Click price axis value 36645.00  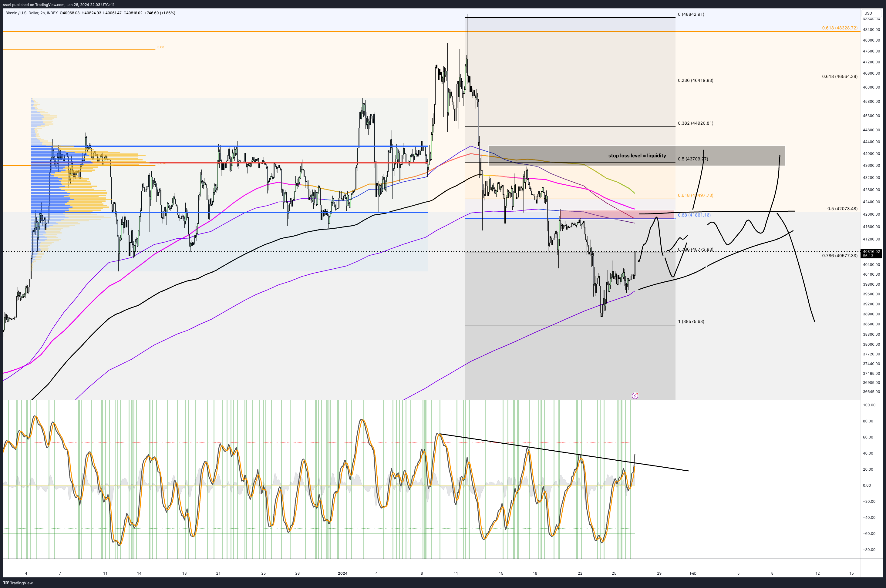pos(871,391)
